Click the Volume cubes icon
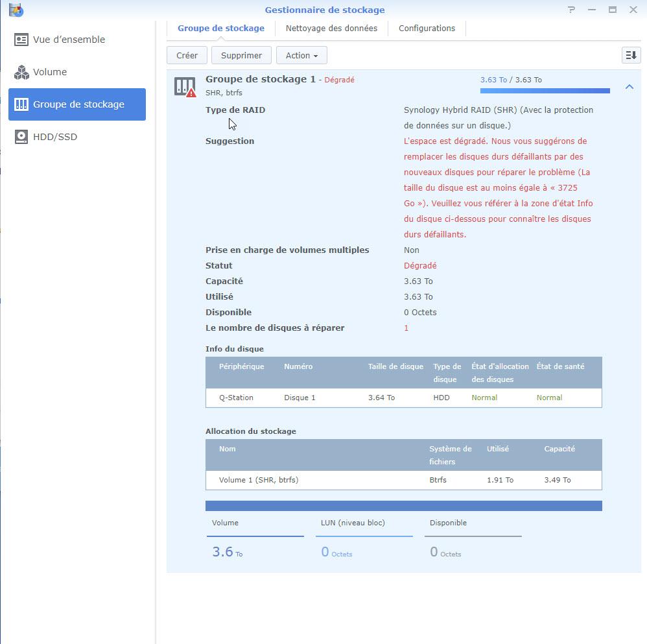The image size is (647, 644). 21,72
